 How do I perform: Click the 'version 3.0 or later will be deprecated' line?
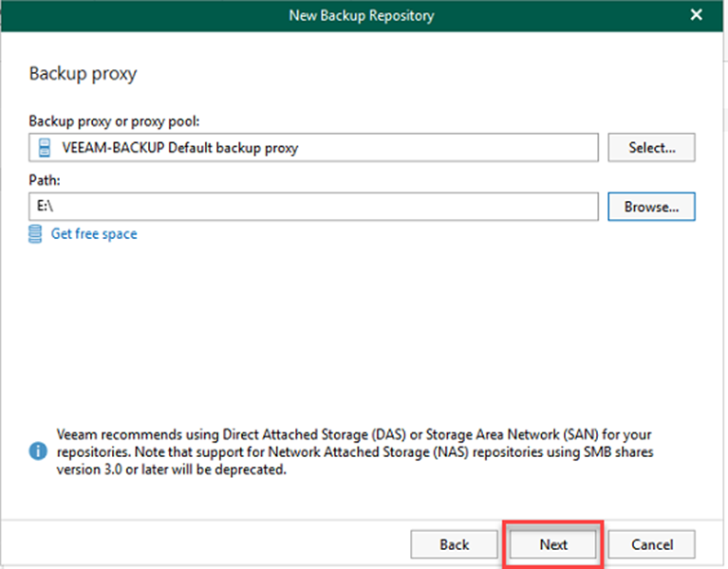point(171,469)
